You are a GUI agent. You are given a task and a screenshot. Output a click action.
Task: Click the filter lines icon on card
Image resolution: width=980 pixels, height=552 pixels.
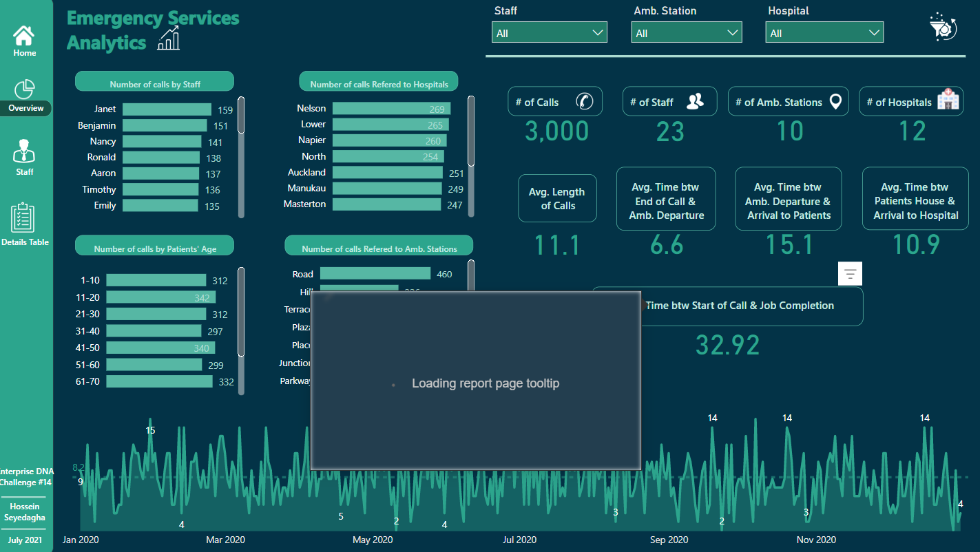point(850,273)
